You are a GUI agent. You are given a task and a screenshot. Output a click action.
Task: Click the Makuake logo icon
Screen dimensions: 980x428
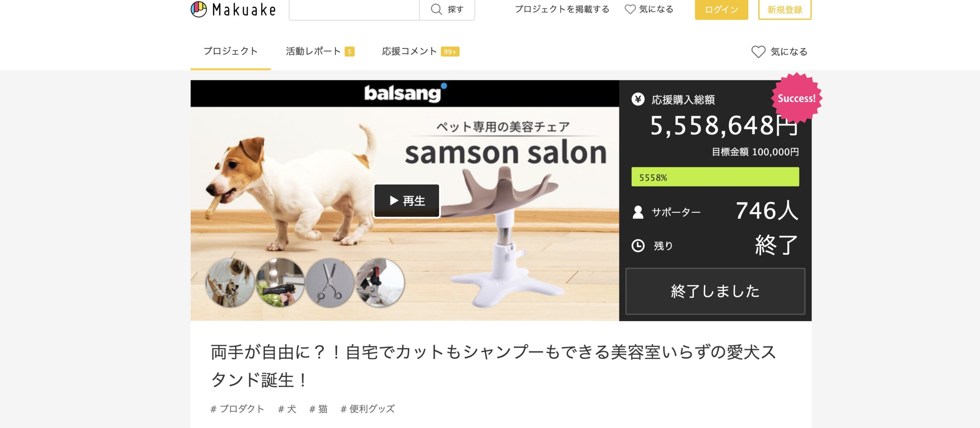tap(199, 9)
